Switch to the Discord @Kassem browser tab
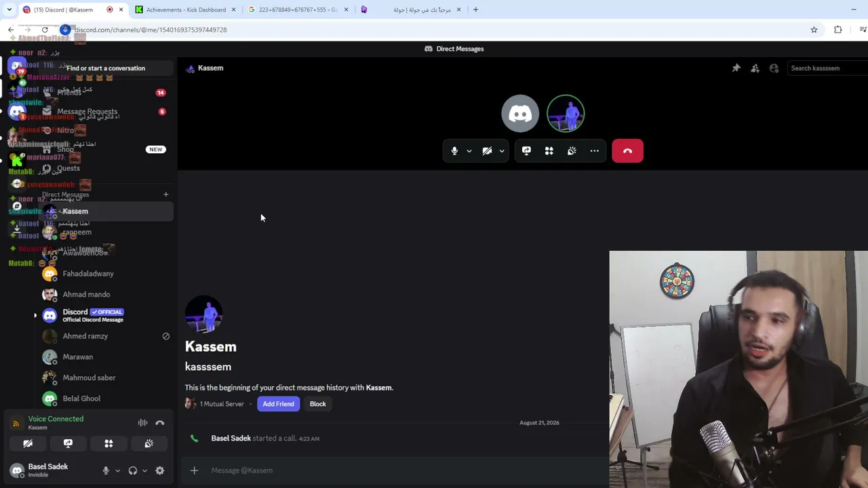The width and height of the screenshot is (868, 488). click(73, 9)
